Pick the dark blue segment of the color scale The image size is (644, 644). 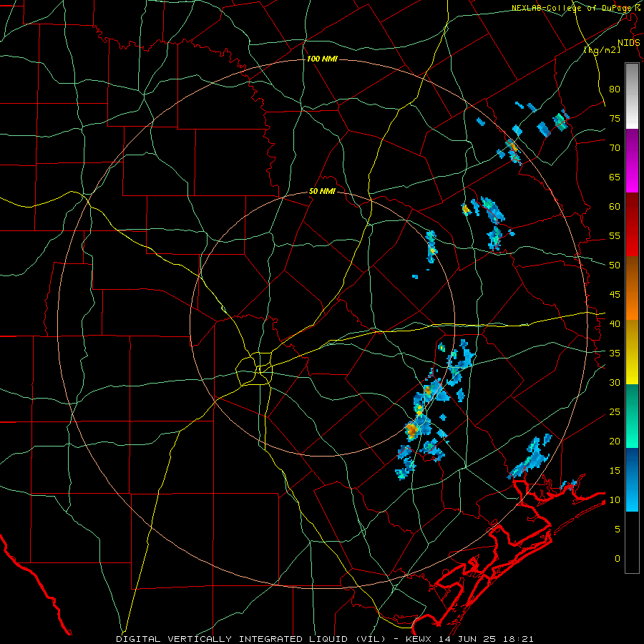pyautogui.click(x=632, y=479)
